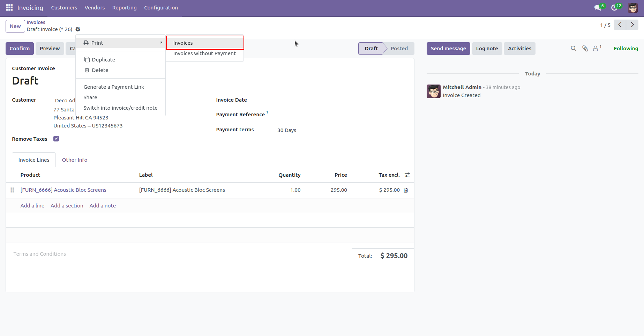The image size is (644, 336).
Task: Switch to the Other Info tab
Action: point(74,160)
